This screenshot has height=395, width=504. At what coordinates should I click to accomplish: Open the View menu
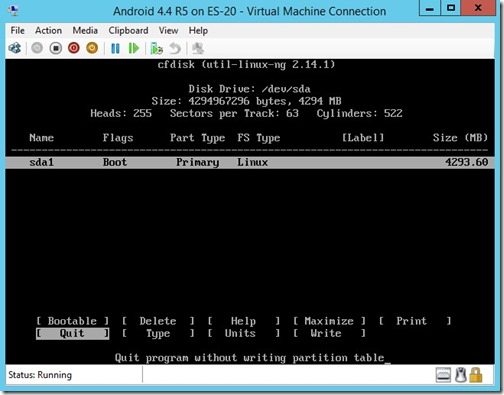168,31
